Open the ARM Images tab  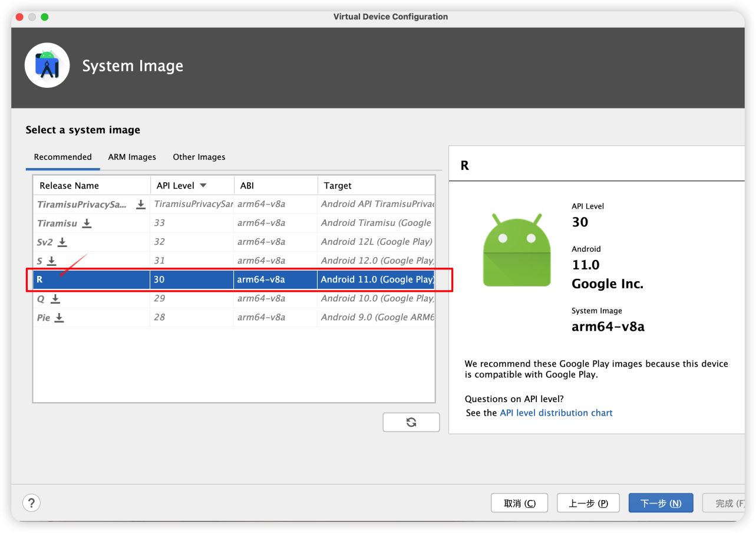[x=132, y=157]
